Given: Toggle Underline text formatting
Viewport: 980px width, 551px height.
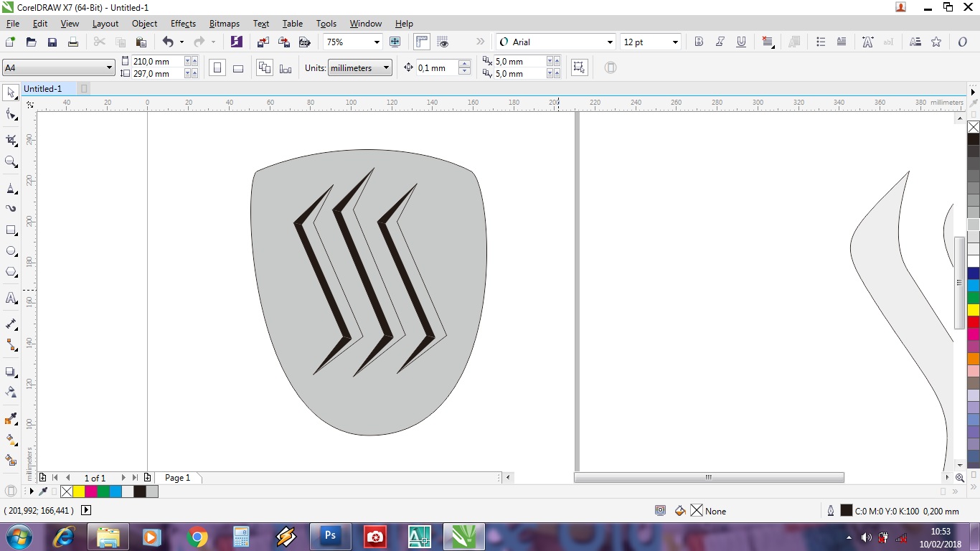Looking at the screenshot, I should [741, 42].
